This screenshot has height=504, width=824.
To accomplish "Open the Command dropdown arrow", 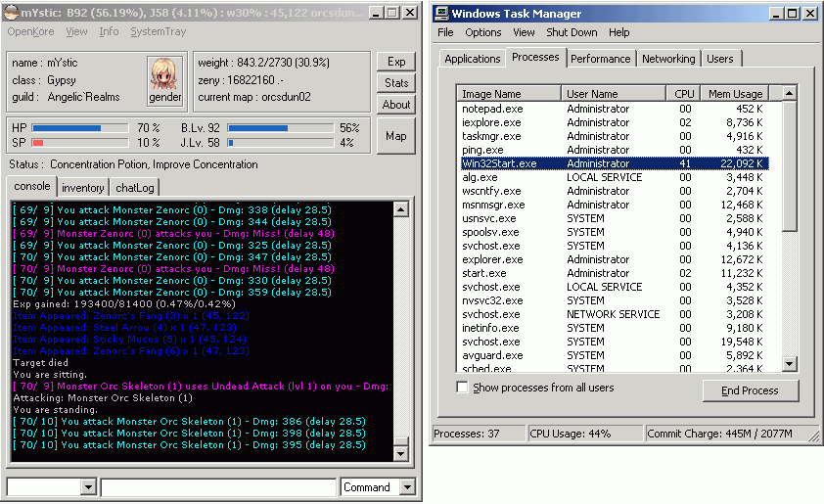I will 407,487.
